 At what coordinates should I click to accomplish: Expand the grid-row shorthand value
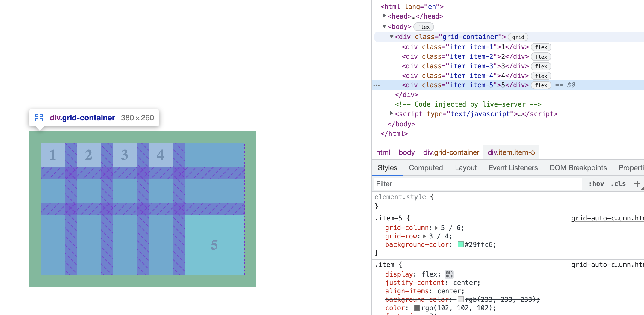tap(424, 236)
